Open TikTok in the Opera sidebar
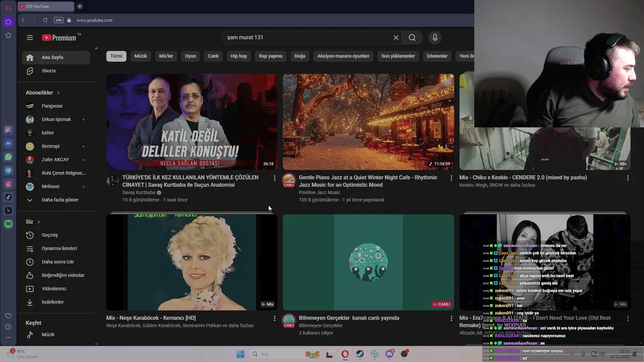644x362 pixels. coord(8,197)
